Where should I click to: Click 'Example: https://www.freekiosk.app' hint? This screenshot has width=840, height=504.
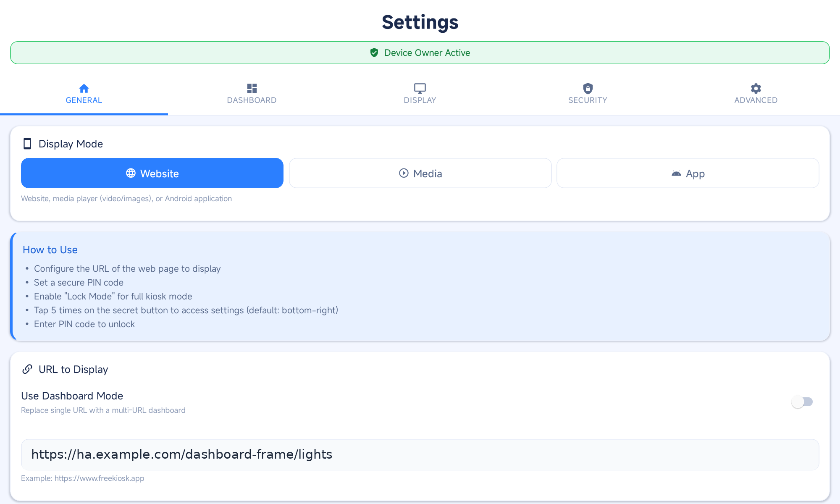tap(83, 478)
